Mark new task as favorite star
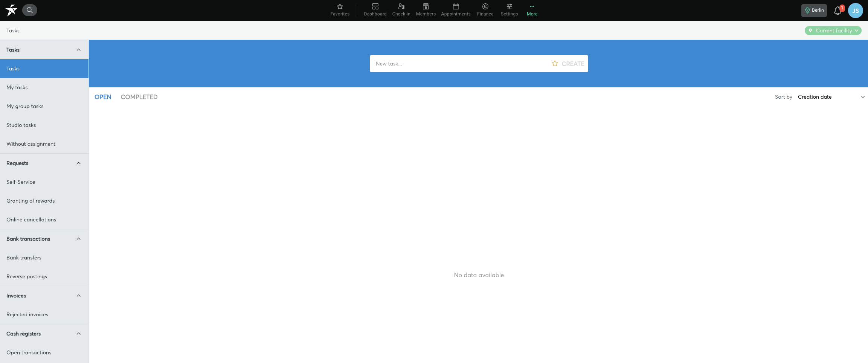The image size is (868, 363). [555, 64]
